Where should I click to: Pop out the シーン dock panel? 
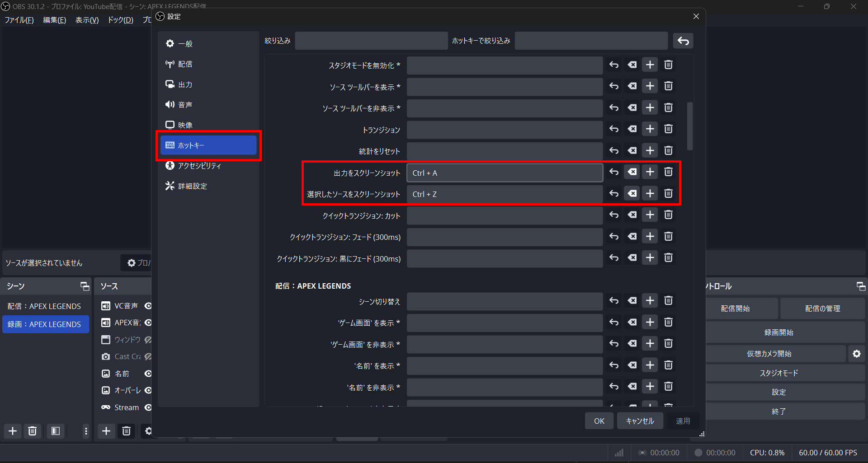[85, 286]
